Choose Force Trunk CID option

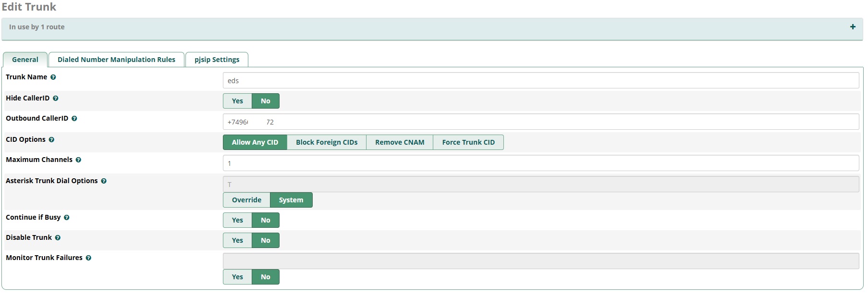(x=468, y=142)
